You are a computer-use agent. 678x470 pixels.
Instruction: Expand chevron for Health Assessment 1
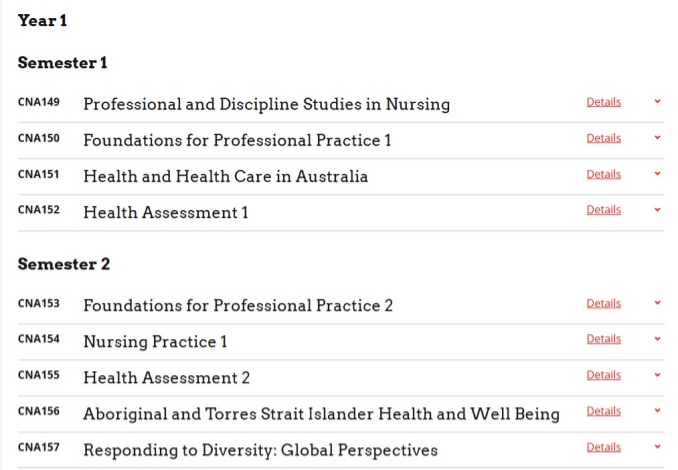click(657, 210)
